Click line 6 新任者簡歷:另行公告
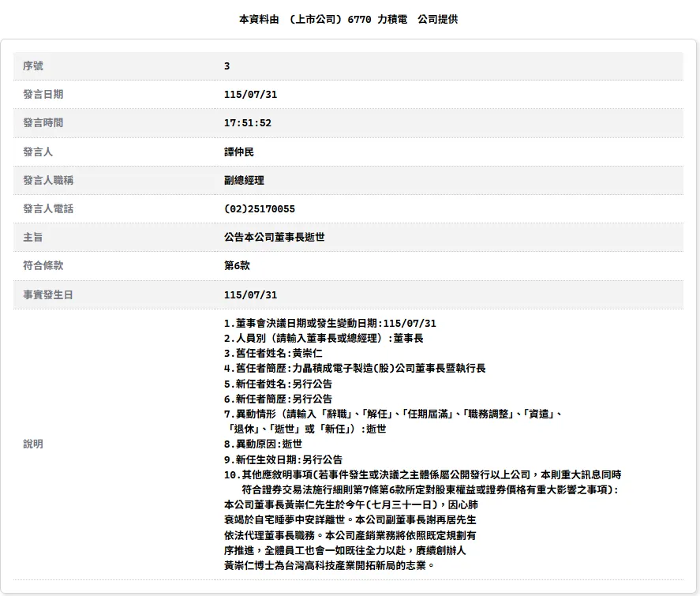This screenshot has width=700, height=596. [278, 399]
